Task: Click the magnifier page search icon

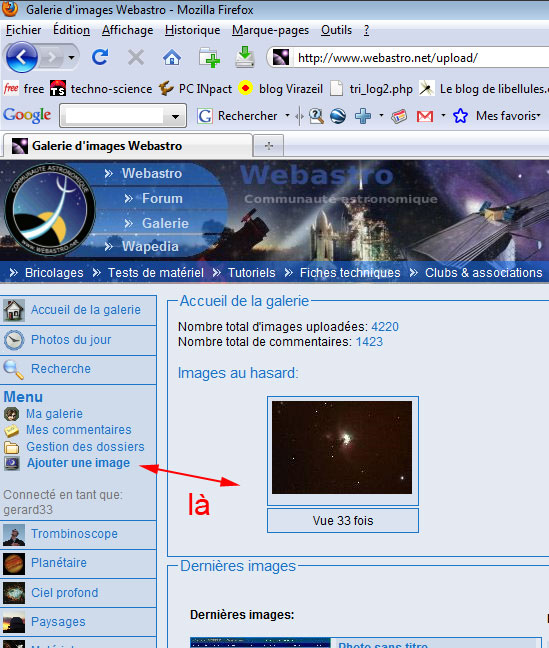Action: click(316, 116)
